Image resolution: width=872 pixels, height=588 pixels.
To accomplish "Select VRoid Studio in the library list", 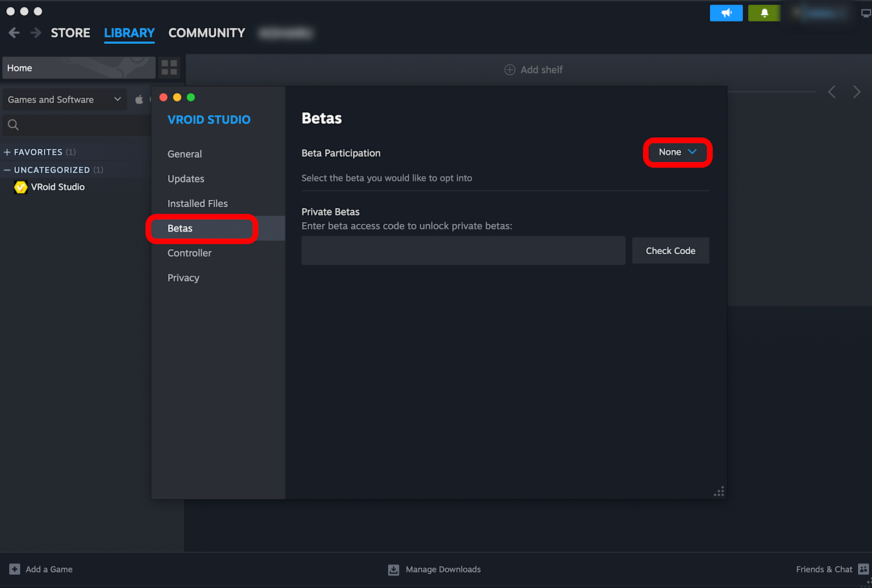I will [57, 187].
